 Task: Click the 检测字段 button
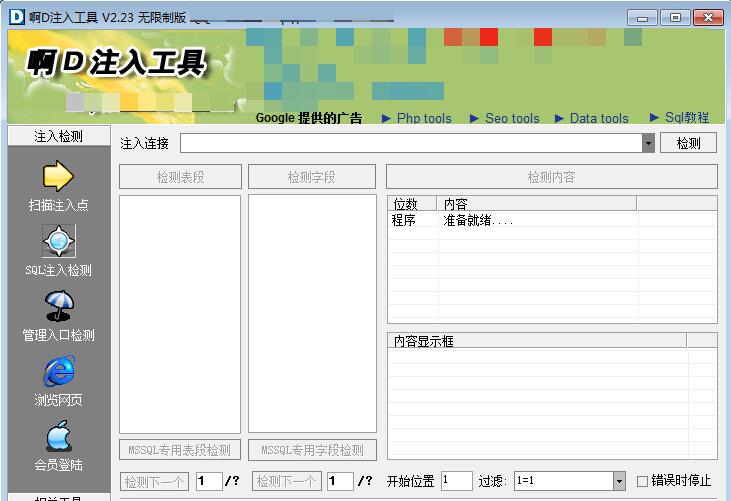312,177
